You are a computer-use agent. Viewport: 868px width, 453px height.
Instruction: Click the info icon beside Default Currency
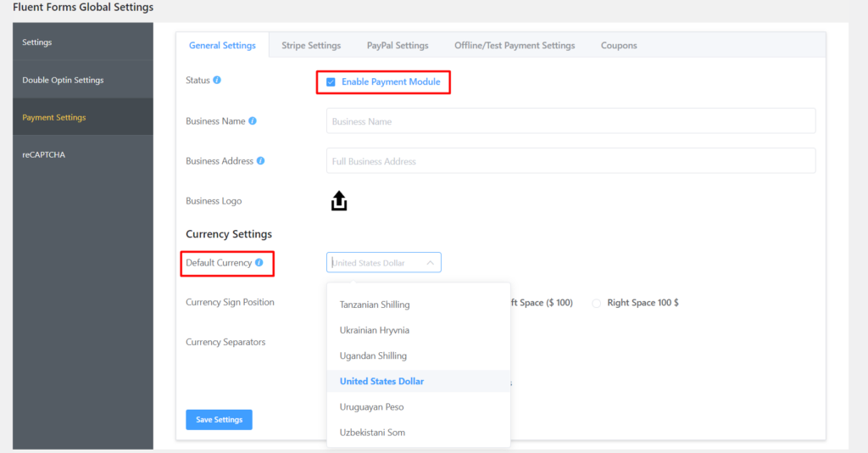259,263
